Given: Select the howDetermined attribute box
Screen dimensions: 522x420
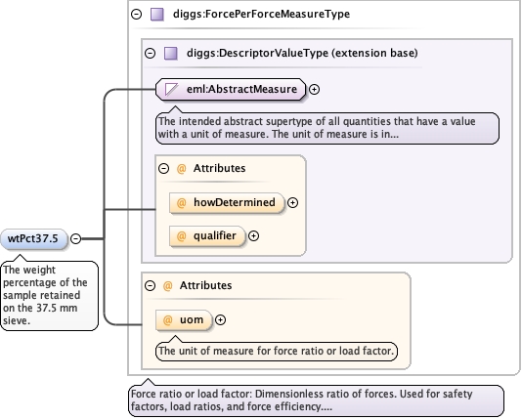Looking at the screenshot, I should pos(227,203).
